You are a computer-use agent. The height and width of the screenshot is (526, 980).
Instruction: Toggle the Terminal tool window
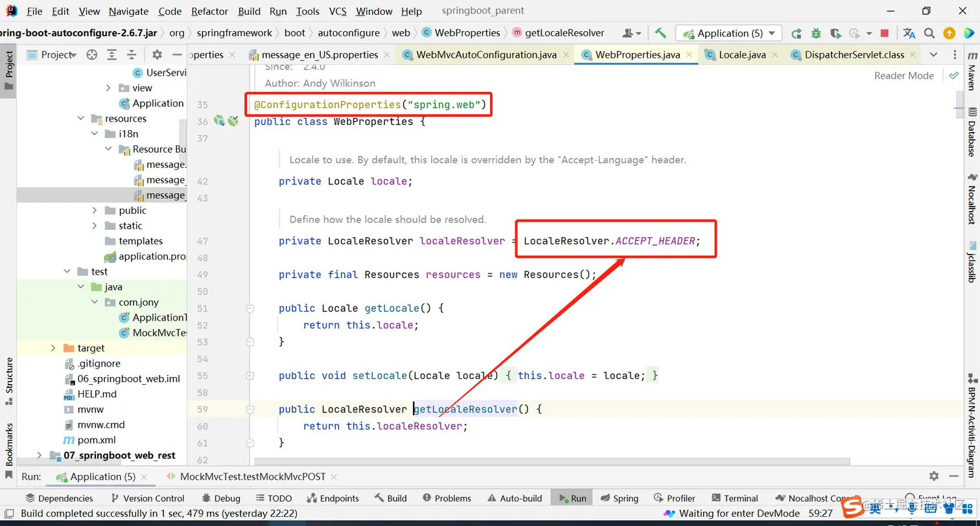click(x=734, y=498)
